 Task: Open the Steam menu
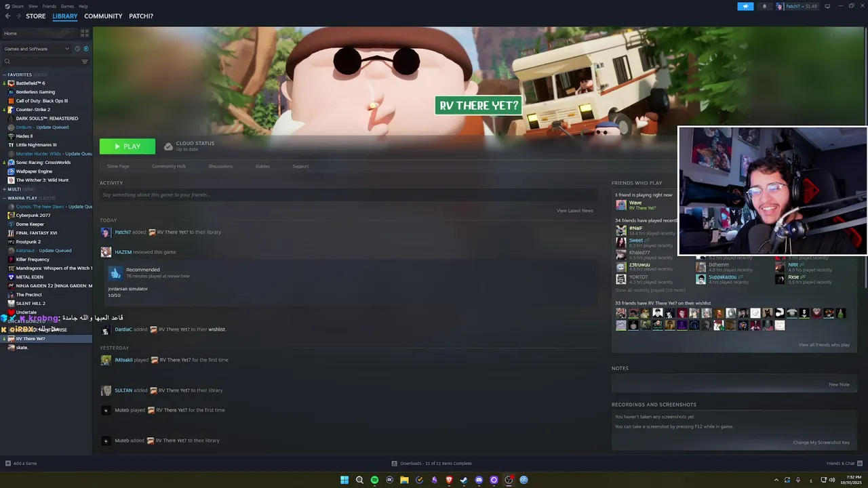point(14,6)
